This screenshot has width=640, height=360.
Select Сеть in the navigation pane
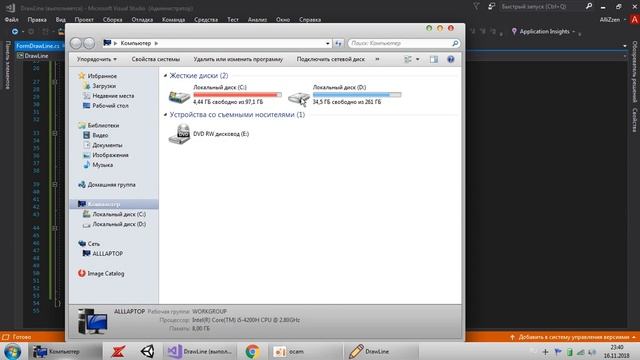point(93,244)
